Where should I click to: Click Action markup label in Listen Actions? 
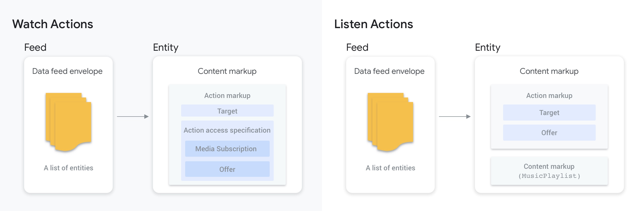click(x=549, y=95)
